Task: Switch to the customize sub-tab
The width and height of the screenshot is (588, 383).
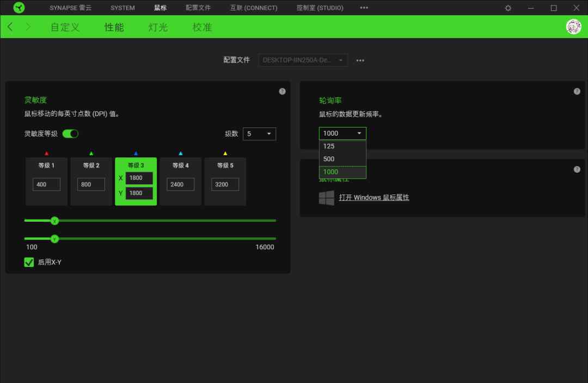Action: tap(65, 27)
